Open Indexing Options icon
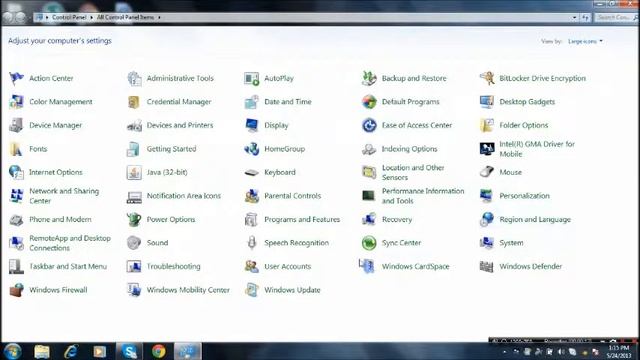 point(369,149)
